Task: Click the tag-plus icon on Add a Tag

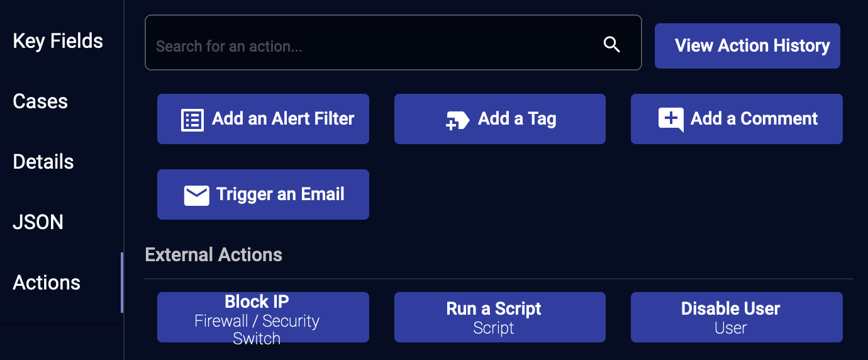Action: point(457,120)
